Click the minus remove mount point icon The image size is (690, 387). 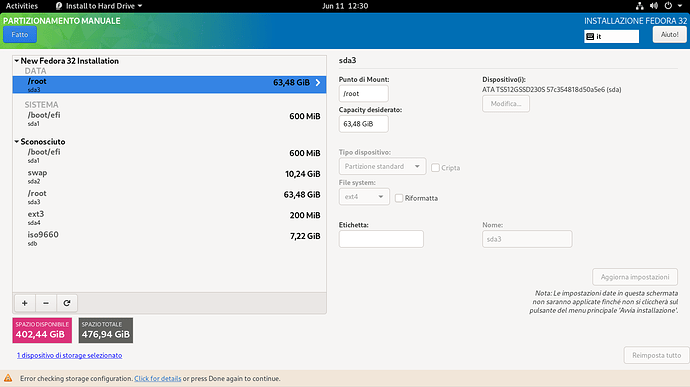[x=46, y=303]
